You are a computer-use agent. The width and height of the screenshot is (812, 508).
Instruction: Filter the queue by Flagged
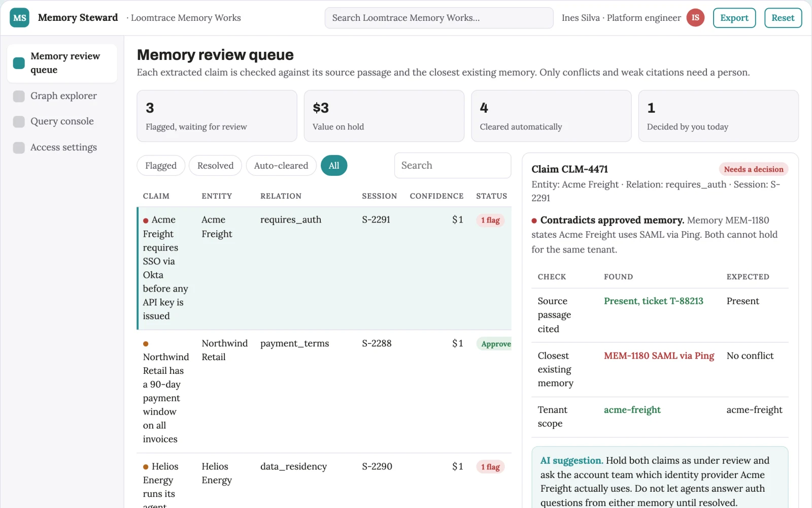161,166
